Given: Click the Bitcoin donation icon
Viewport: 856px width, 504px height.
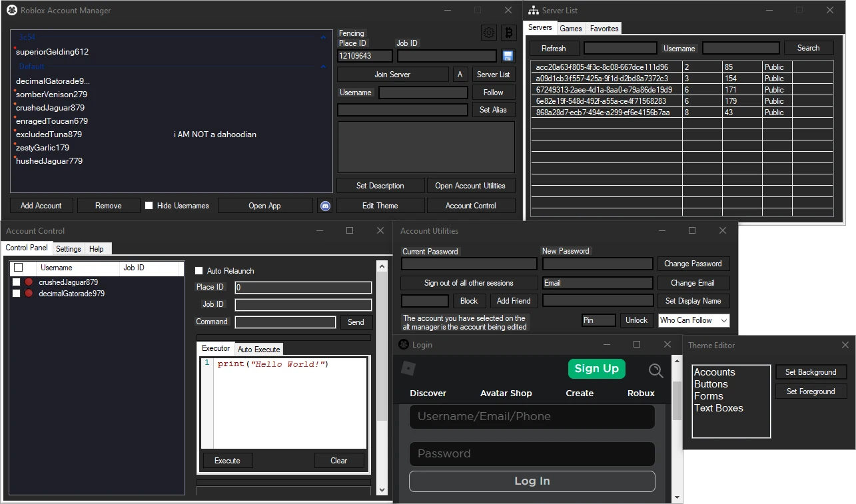Looking at the screenshot, I should point(508,32).
